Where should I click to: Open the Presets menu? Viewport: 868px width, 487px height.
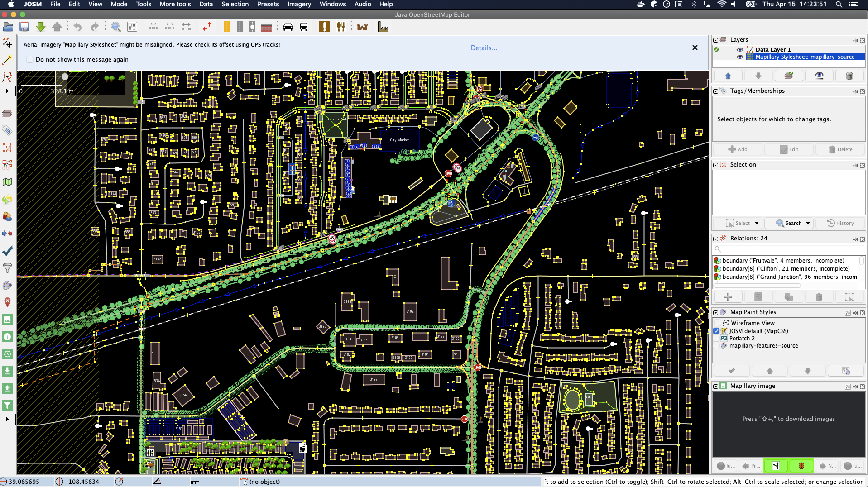[x=268, y=4]
